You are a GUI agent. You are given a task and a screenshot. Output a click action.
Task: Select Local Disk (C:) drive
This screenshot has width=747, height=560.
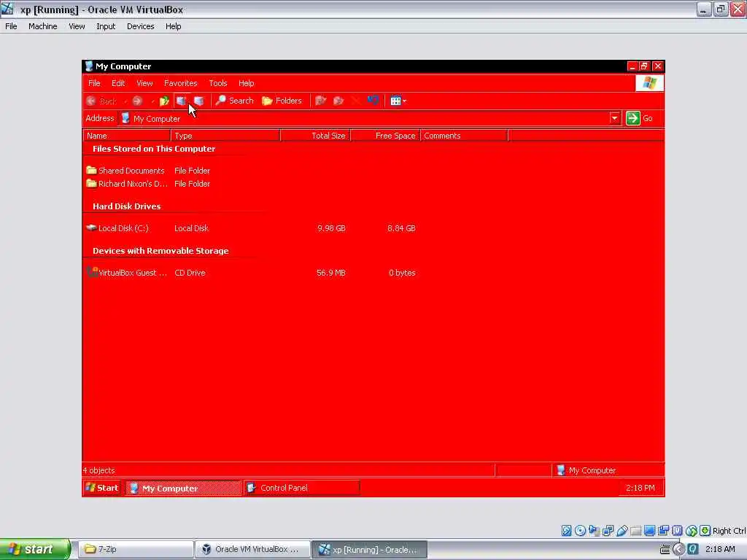click(x=117, y=228)
